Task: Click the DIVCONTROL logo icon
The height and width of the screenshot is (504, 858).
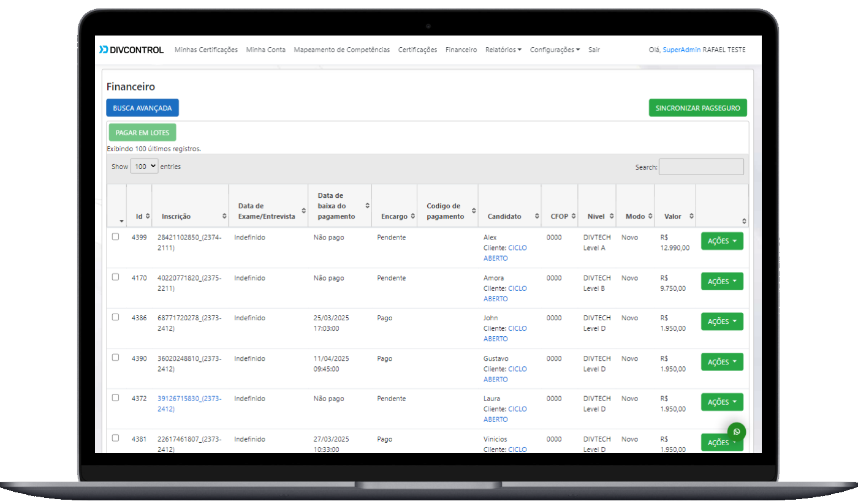Action: [104, 50]
